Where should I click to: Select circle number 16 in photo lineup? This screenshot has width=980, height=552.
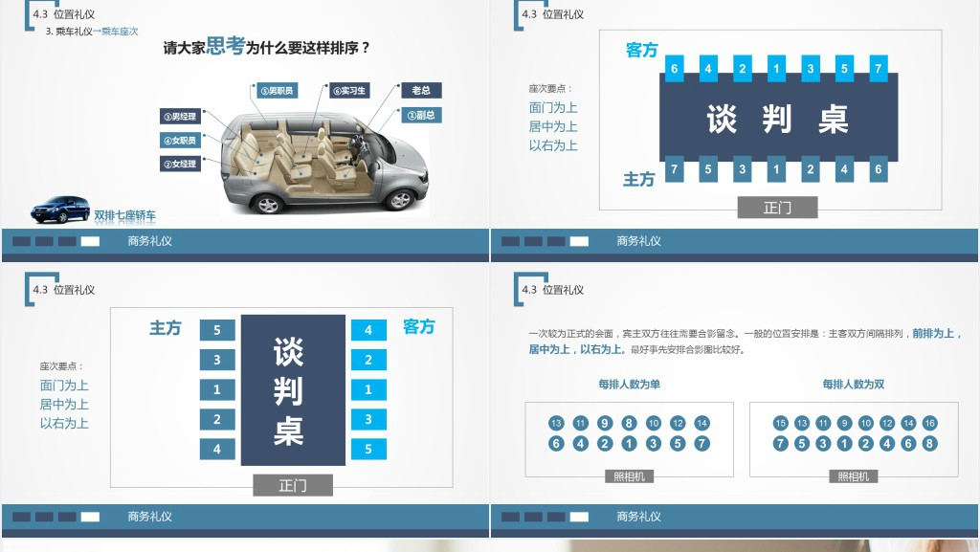point(929,423)
